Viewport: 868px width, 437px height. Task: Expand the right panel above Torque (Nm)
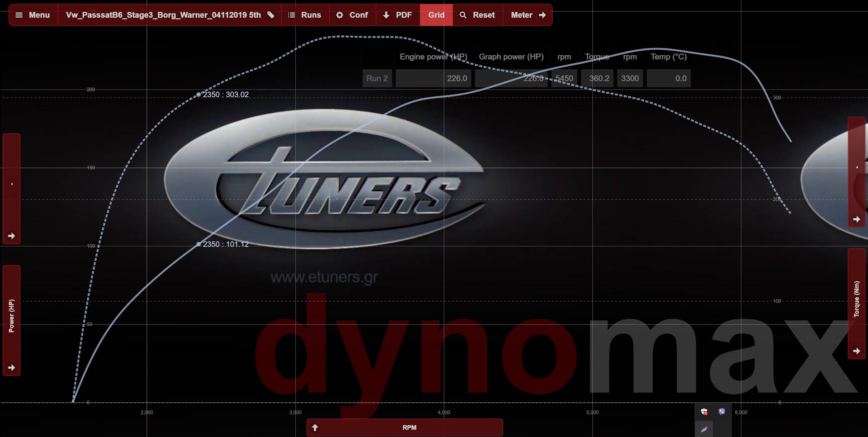(856, 219)
